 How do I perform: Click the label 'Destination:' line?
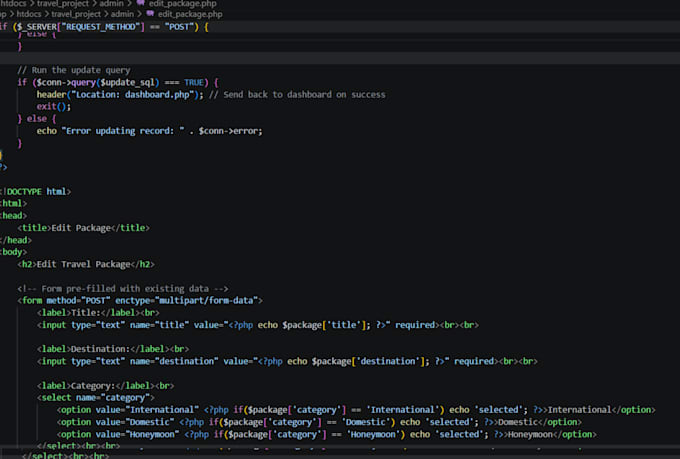tap(113, 349)
